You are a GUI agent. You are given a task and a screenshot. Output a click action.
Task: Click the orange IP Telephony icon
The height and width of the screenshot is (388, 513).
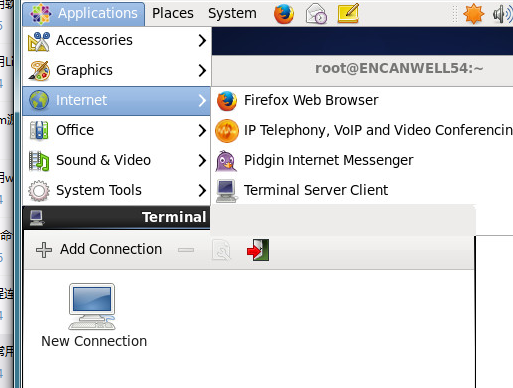(227, 131)
